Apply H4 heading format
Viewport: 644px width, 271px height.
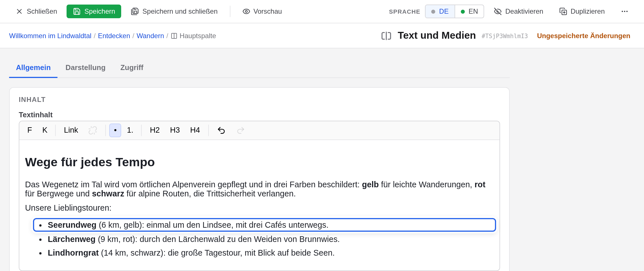[x=195, y=130]
